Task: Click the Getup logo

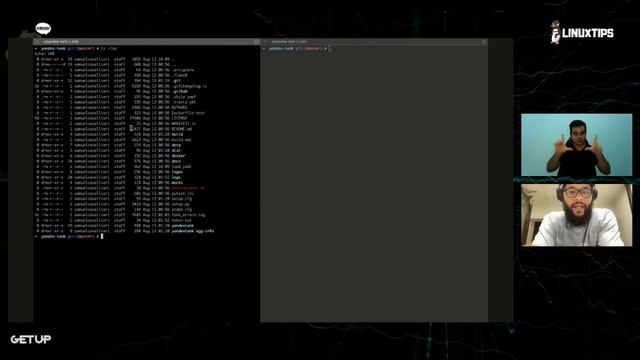Action: pyautogui.click(x=31, y=339)
